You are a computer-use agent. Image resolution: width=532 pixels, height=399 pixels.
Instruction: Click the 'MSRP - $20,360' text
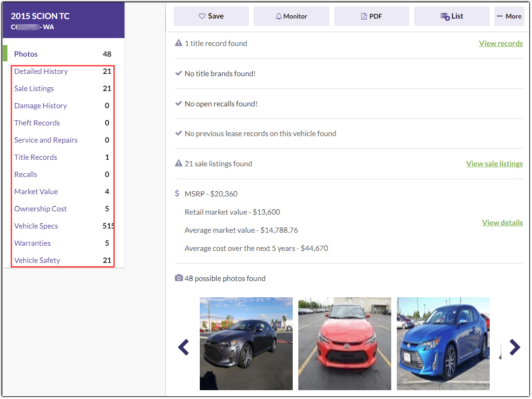click(211, 194)
